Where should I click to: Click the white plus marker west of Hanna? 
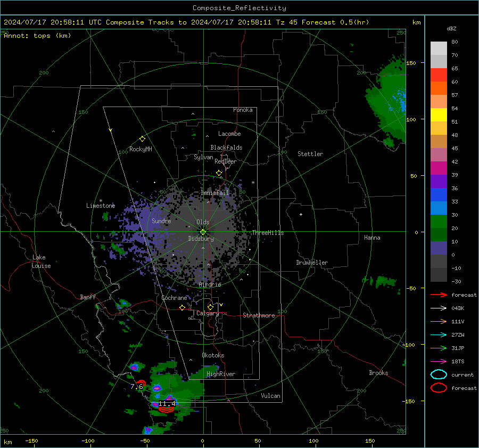click(301, 214)
